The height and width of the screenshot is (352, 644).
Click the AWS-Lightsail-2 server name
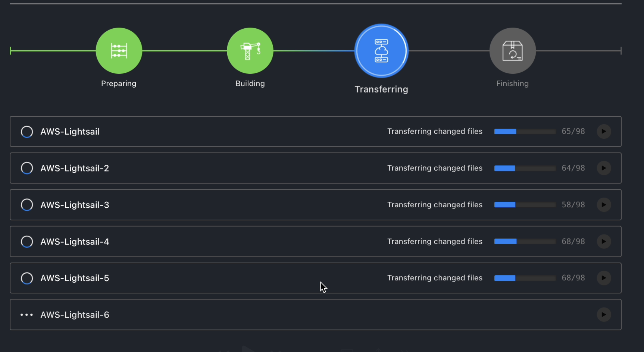(x=75, y=168)
